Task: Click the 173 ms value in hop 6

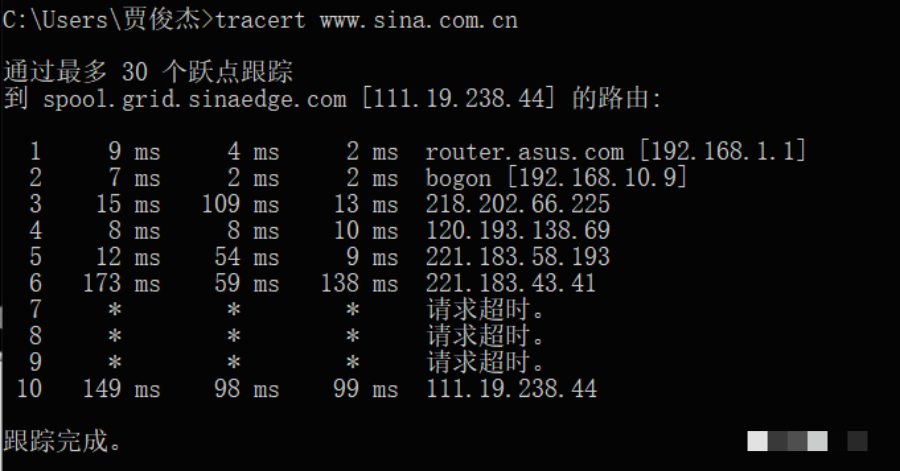Action: (122, 283)
